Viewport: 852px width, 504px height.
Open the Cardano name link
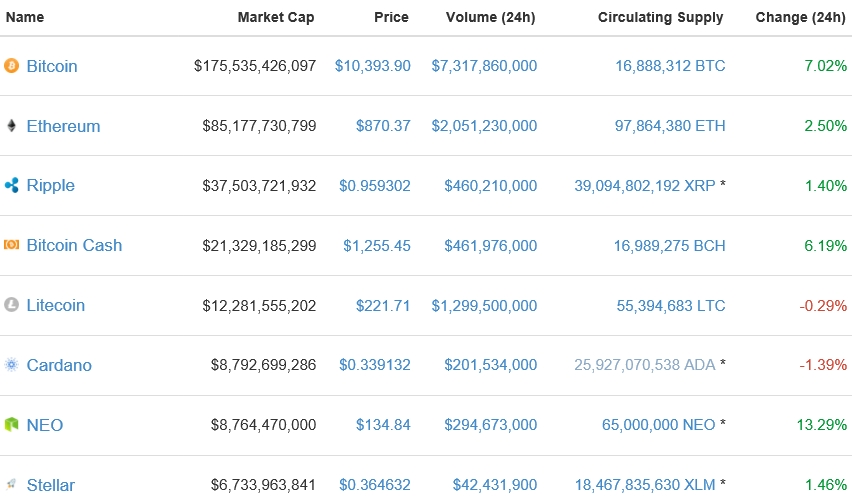(59, 365)
